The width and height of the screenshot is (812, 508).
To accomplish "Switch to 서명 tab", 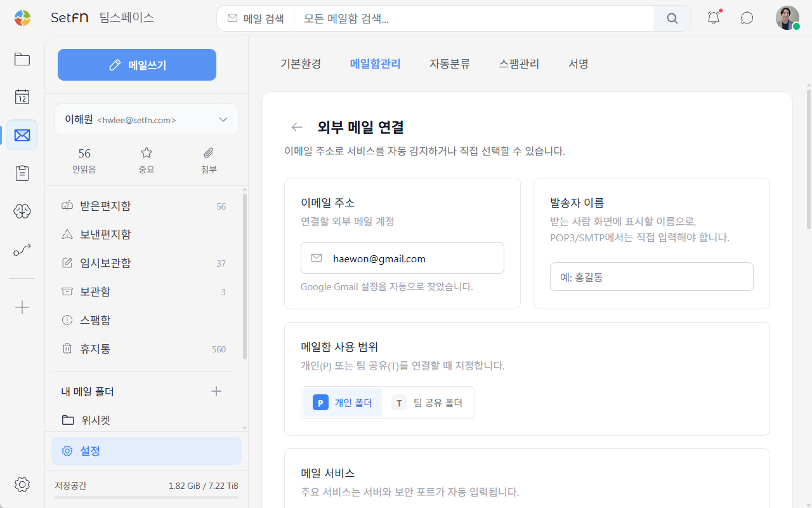I will tap(579, 63).
